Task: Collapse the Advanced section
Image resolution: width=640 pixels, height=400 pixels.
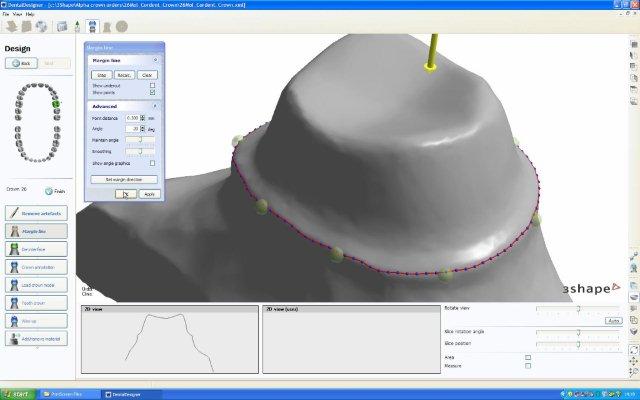Action: tap(155, 106)
